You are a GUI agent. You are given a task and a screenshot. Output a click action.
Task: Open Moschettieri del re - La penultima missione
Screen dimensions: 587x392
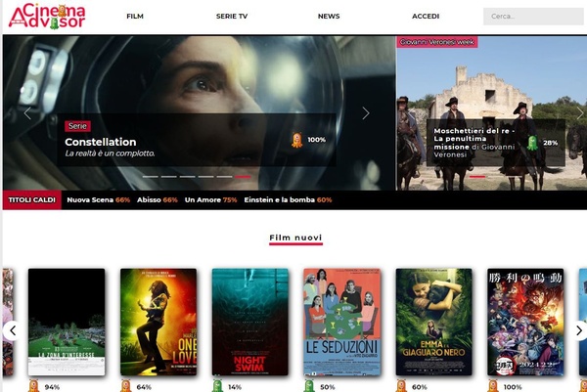474,143
